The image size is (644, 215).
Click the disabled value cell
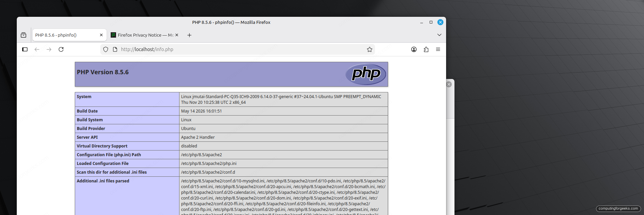283,146
